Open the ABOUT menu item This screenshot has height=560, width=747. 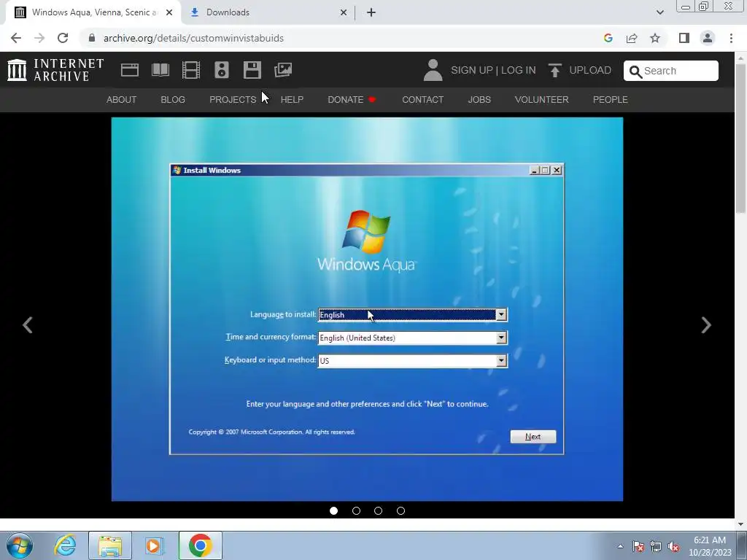[122, 99]
